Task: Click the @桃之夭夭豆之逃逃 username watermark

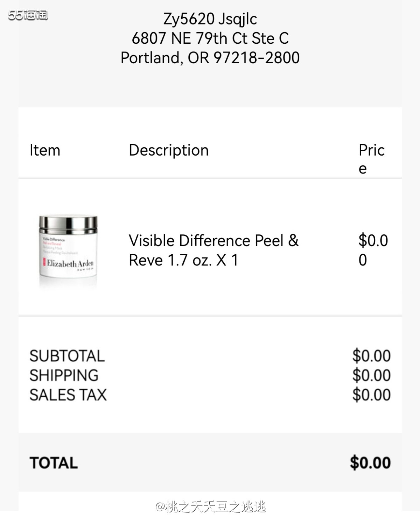Action: point(210,507)
